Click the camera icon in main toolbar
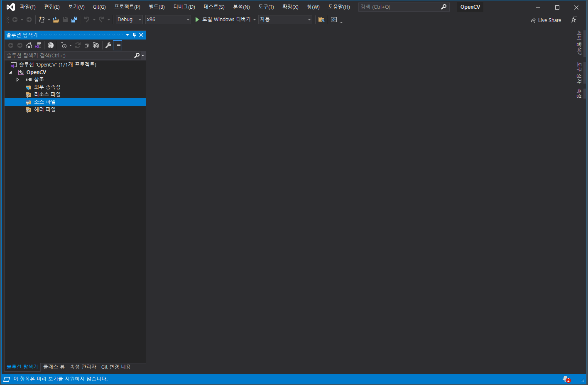The image size is (588, 385). tap(334, 20)
